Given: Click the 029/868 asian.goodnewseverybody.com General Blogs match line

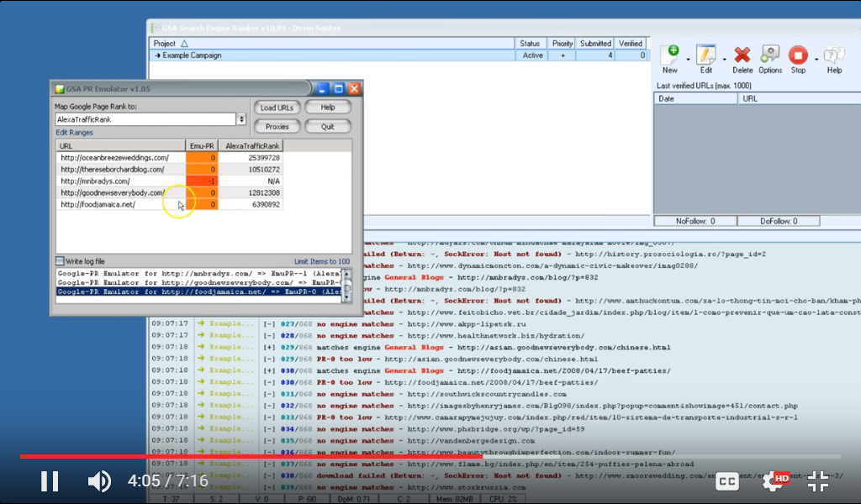Looking at the screenshot, I should pyautogui.click(x=410, y=347).
